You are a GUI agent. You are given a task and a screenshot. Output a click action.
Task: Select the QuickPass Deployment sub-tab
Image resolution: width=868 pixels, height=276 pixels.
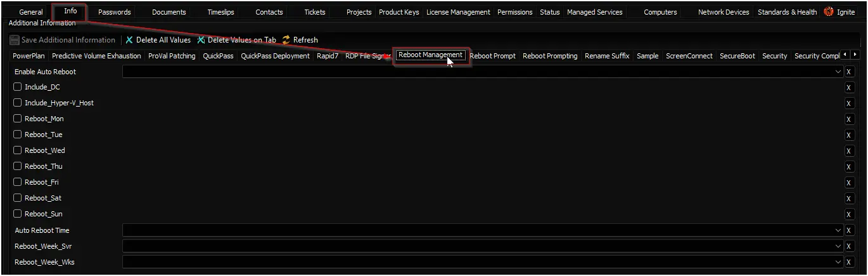(276, 56)
